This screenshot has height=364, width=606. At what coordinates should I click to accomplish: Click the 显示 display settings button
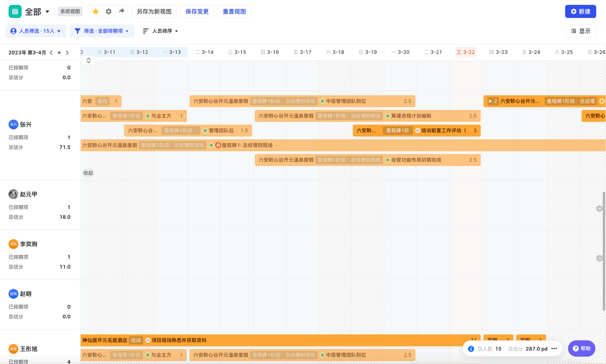[581, 31]
